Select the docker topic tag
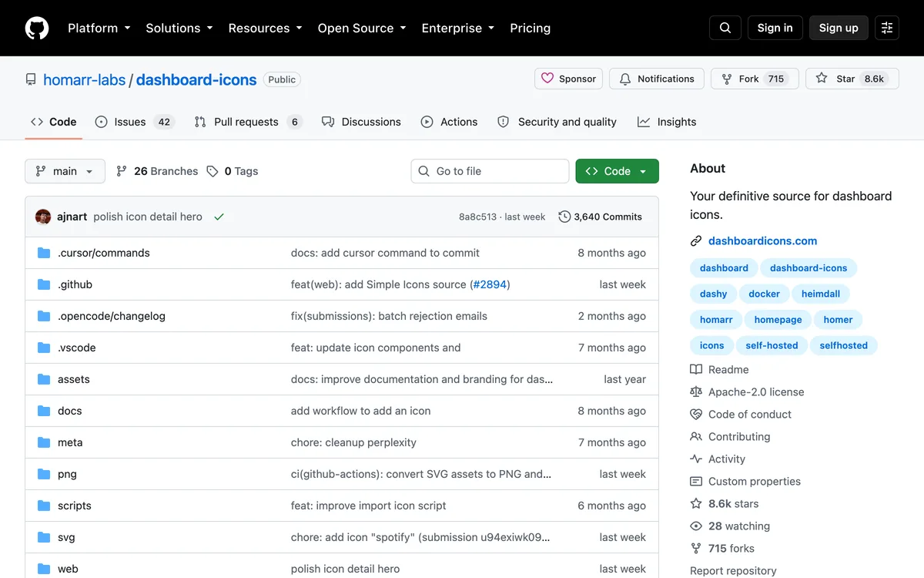 pyautogui.click(x=764, y=294)
